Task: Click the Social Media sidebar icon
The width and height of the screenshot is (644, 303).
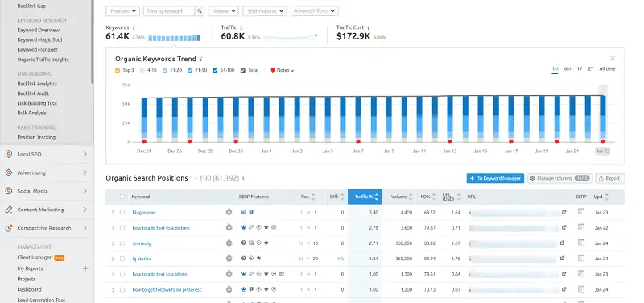Action: click(x=9, y=191)
